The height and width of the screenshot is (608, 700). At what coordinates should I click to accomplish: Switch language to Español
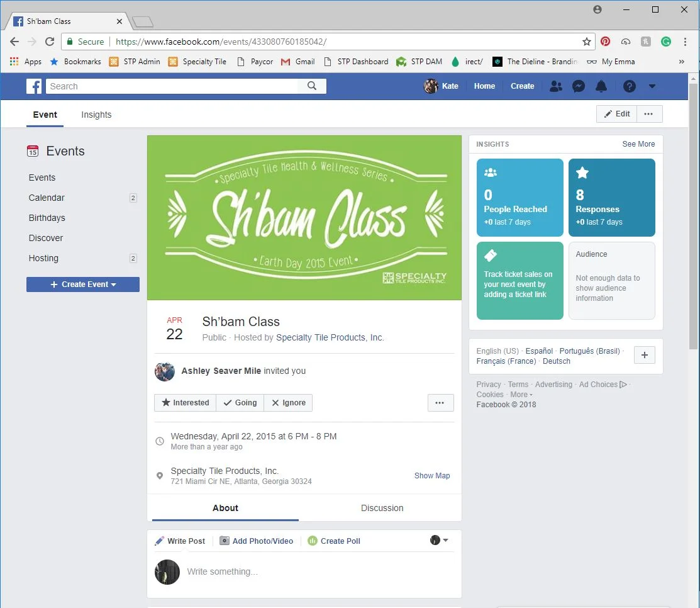(539, 351)
